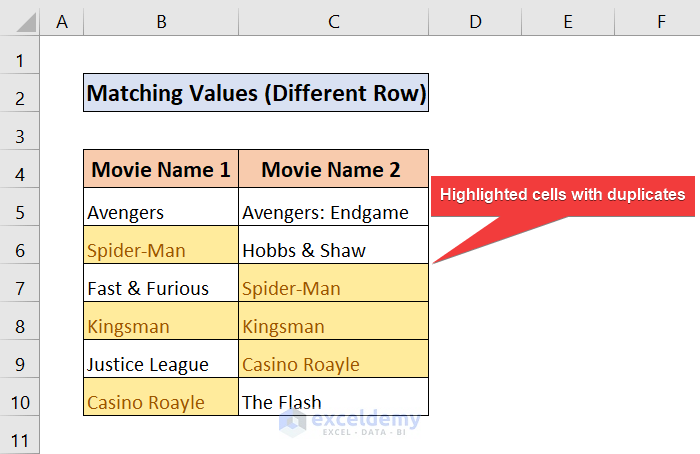Click the Avengers: Endgame cell
Viewport: 700px width, 454px height.
(334, 212)
